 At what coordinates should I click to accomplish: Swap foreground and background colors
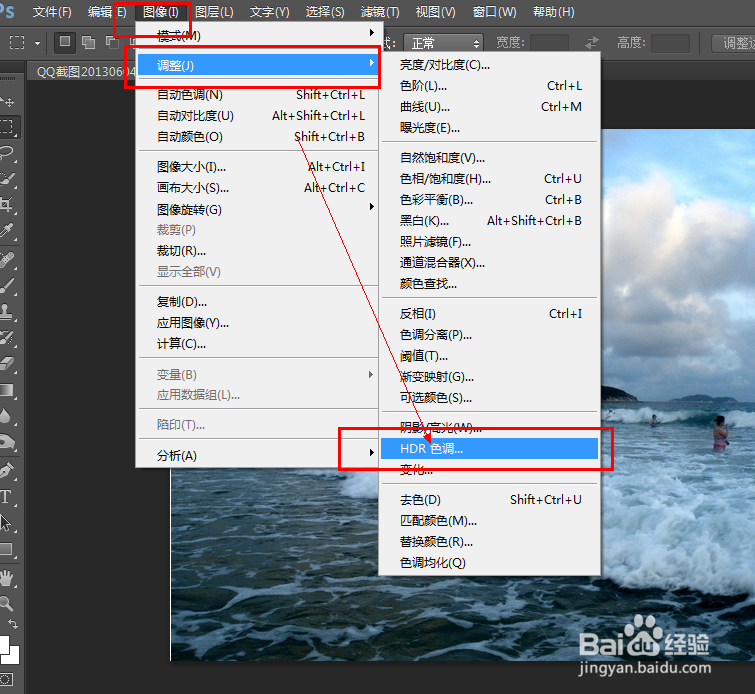click(13, 624)
